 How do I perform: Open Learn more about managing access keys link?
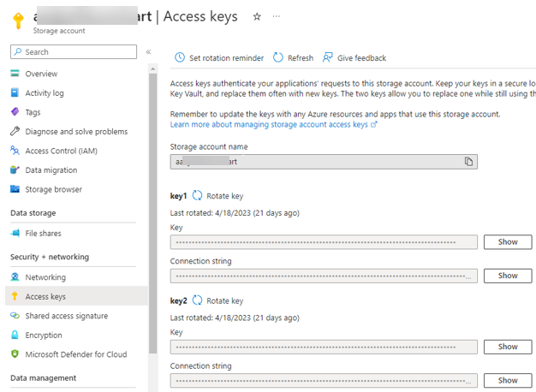pyautogui.click(x=273, y=124)
